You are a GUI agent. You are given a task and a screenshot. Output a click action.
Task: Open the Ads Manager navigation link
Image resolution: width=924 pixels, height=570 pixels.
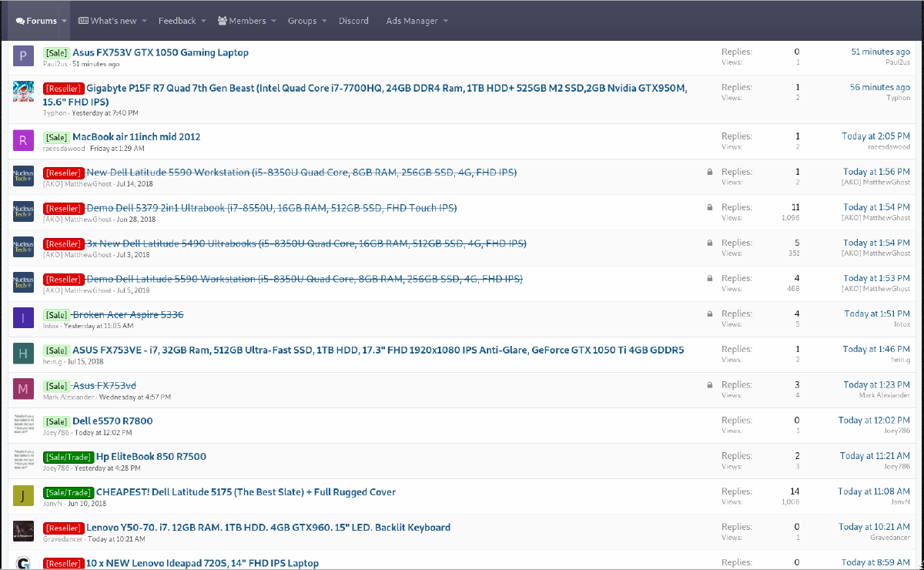pos(412,21)
